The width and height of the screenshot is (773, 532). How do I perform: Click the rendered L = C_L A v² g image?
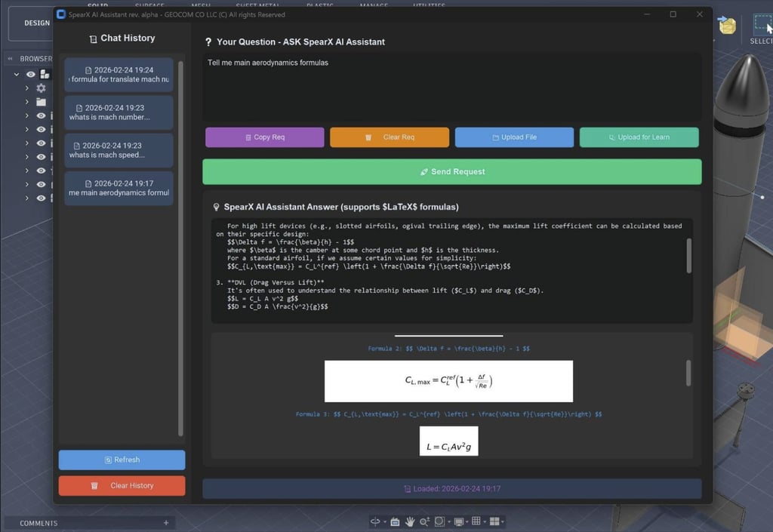pos(448,441)
